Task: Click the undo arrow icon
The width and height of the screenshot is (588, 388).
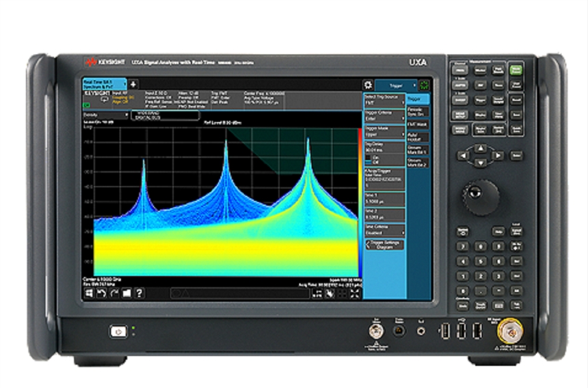Action: [101, 293]
